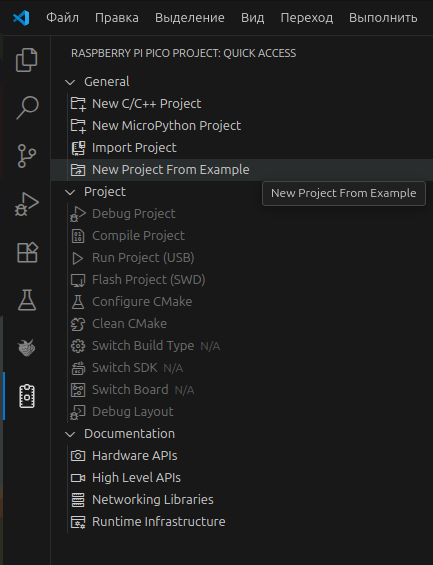Open the Explorer view in activity bar

(27, 60)
